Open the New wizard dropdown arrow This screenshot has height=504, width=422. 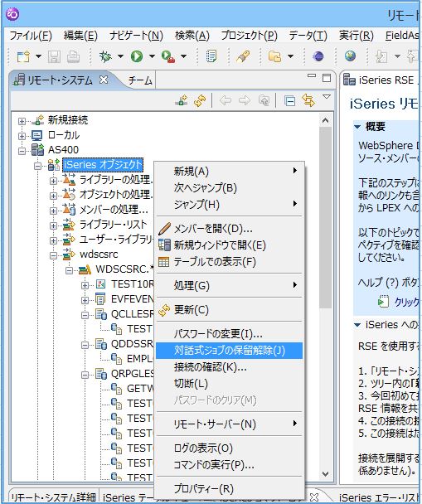[x=38, y=56]
